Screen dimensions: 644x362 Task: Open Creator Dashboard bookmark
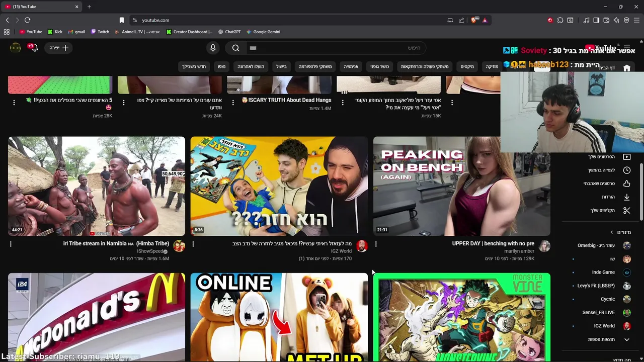point(189,32)
